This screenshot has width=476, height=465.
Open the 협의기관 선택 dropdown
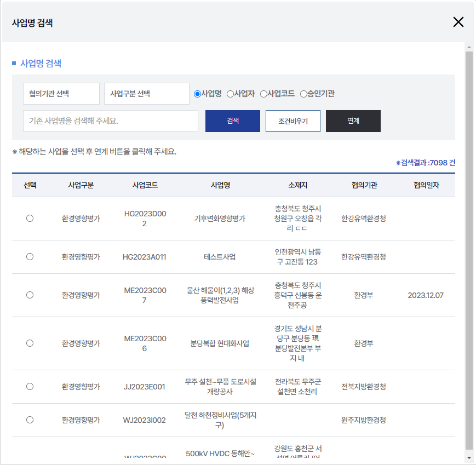coord(61,94)
